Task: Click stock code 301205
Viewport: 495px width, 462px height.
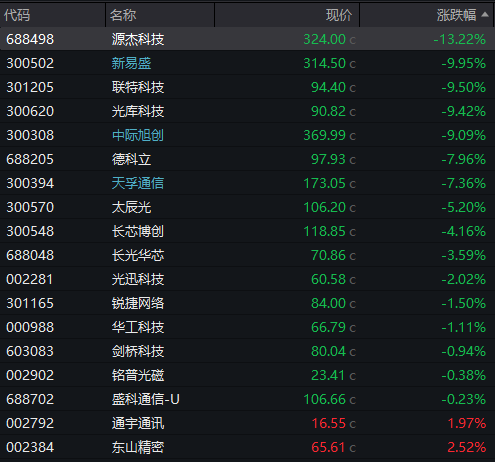Action: pos(30,87)
